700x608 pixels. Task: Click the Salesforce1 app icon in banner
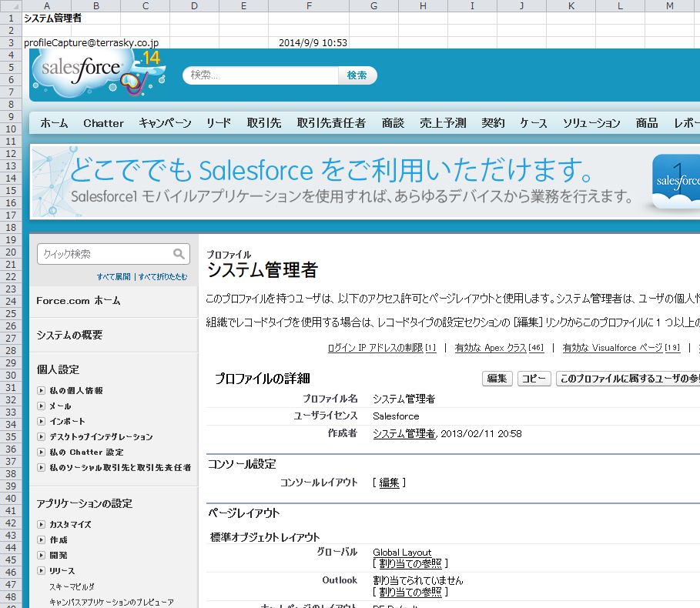[676, 181]
